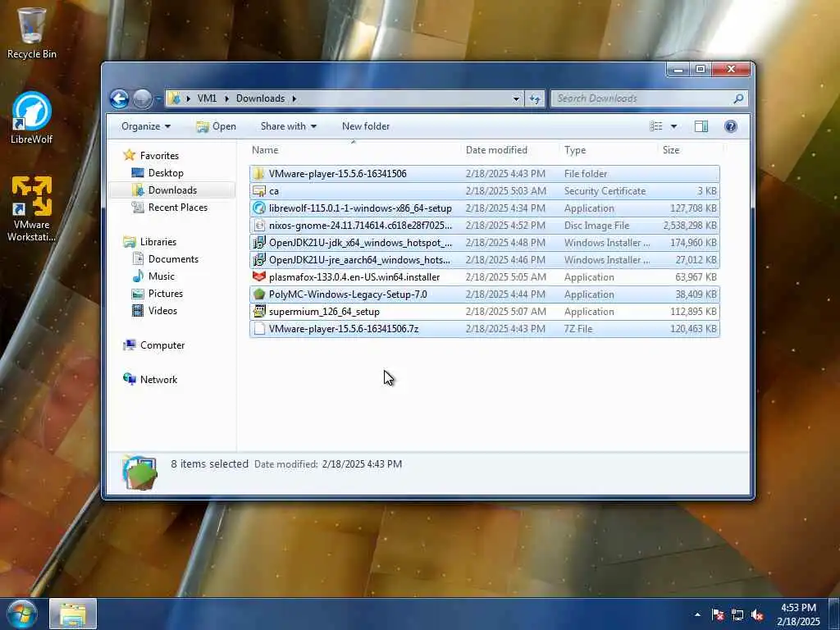Click VM1 in the address breadcrumb
Screen dimensions: 840x630
(207, 98)
